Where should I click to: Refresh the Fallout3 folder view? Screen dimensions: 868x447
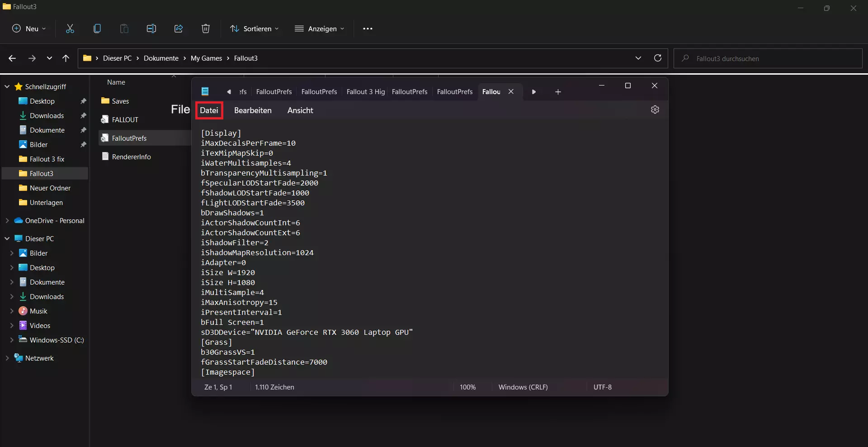point(658,58)
